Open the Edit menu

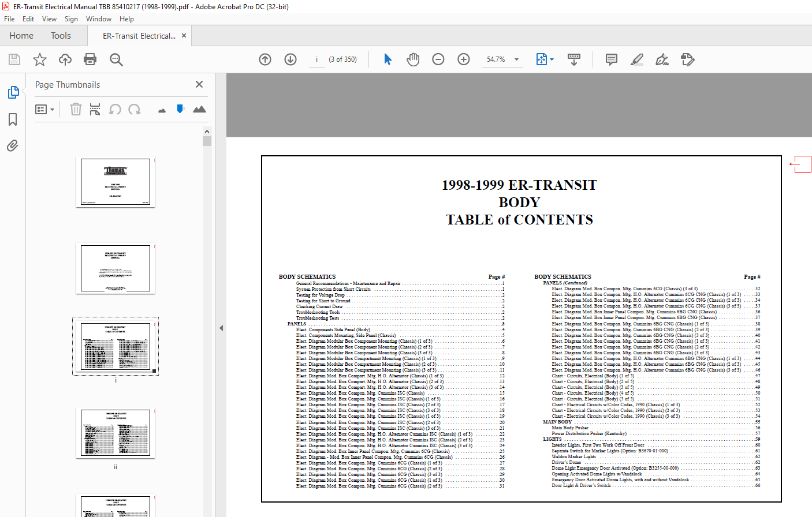click(x=28, y=19)
